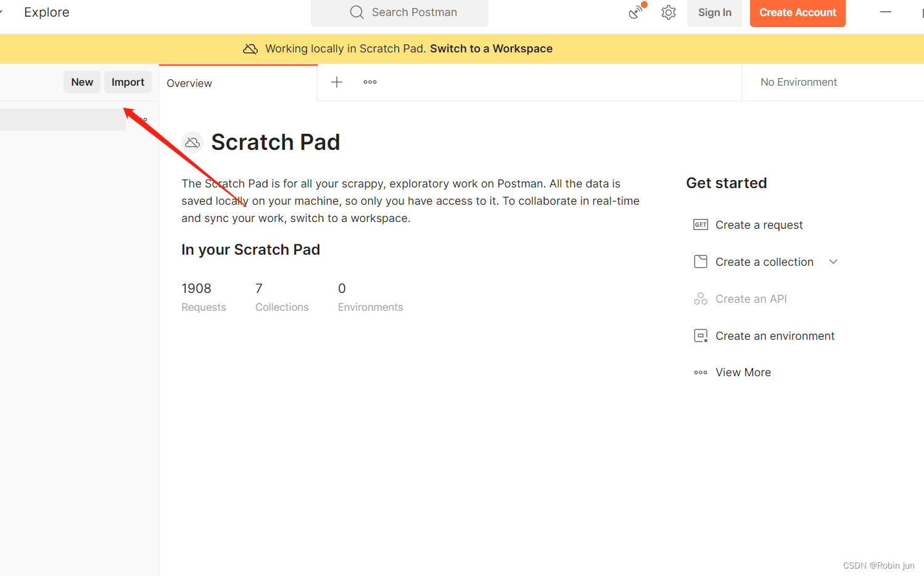Open the Explore page

pyautogui.click(x=46, y=12)
